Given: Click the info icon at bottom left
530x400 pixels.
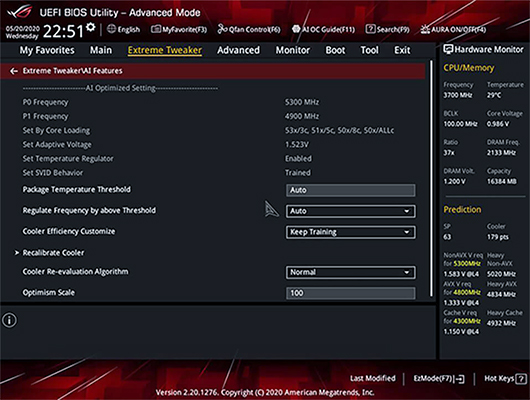Looking at the screenshot, I should (x=9, y=320).
